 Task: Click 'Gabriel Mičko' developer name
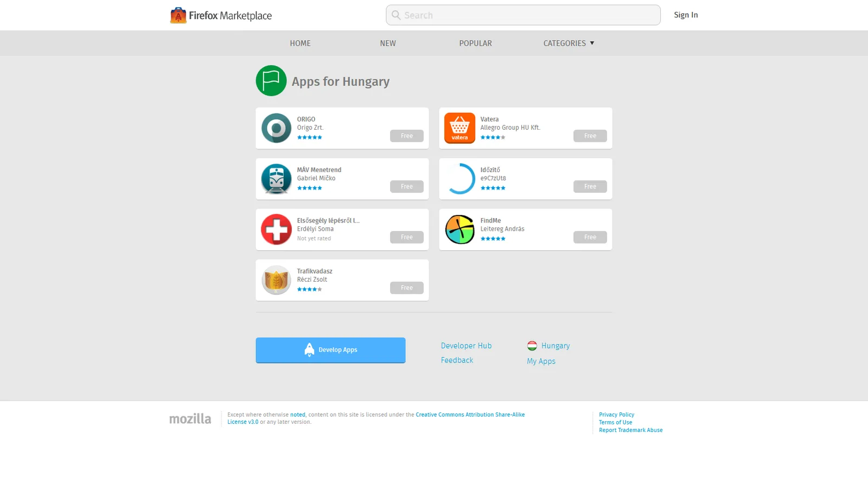(x=316, y=179)
